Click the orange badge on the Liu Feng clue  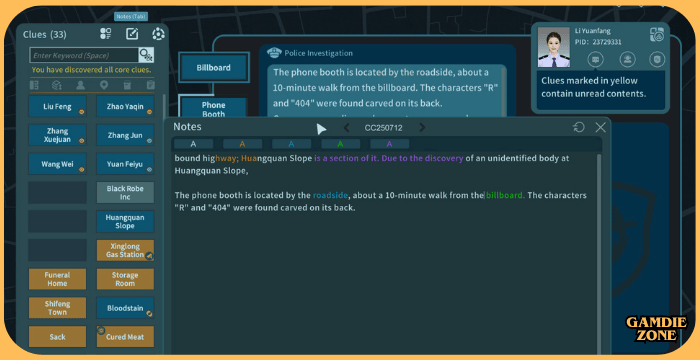[82, 112]
